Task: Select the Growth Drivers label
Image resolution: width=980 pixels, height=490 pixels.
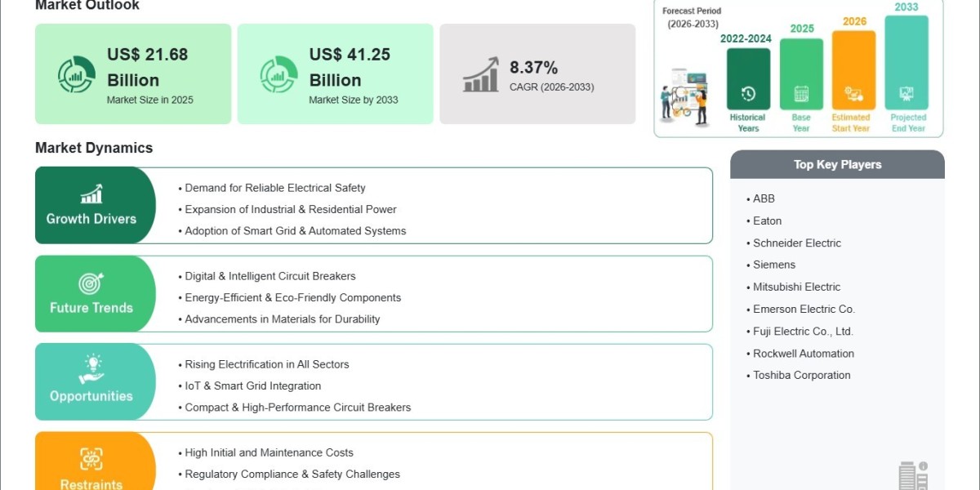Action: click(91, 219)
